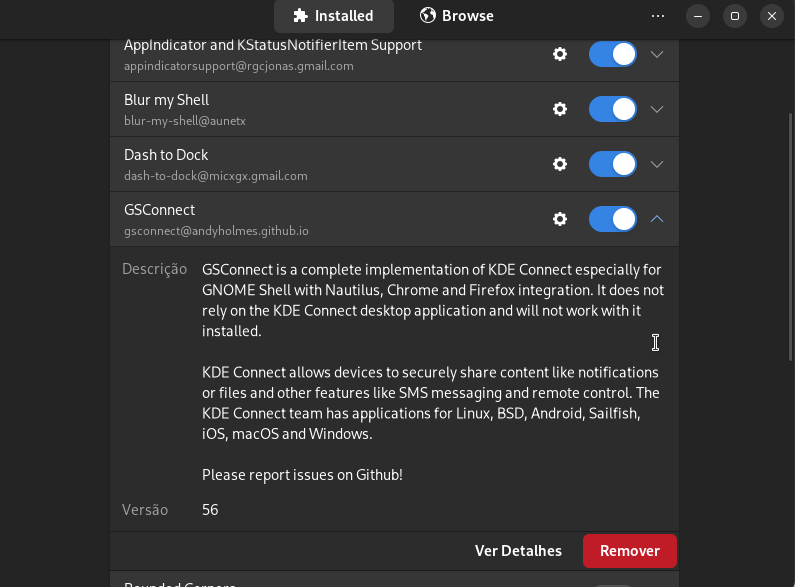
Task: Open Blur my Shell settings gear
Action: point(560,109)
